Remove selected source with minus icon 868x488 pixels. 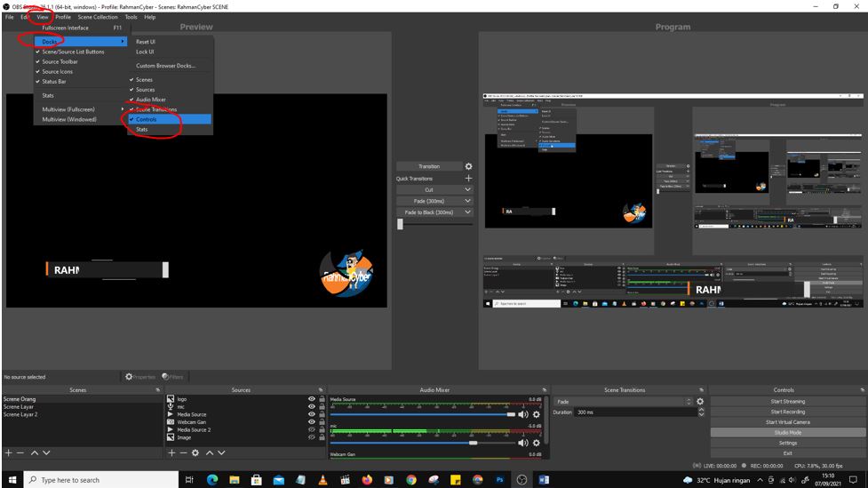pos(183,452)
